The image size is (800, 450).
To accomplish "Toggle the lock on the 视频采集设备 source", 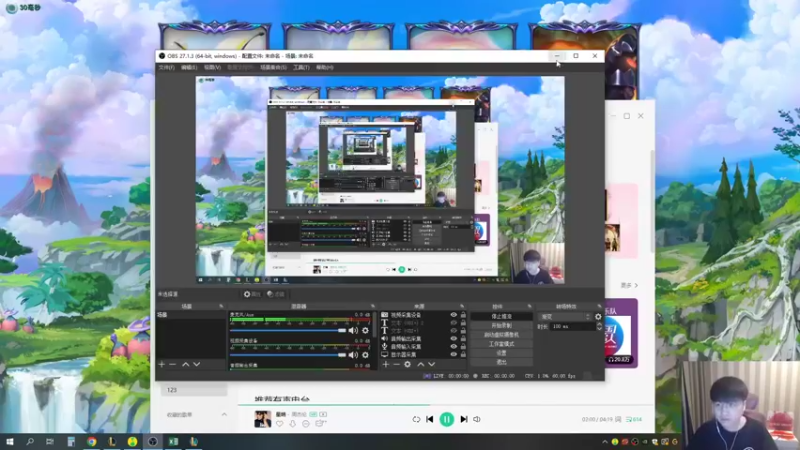I will [463, 315].
